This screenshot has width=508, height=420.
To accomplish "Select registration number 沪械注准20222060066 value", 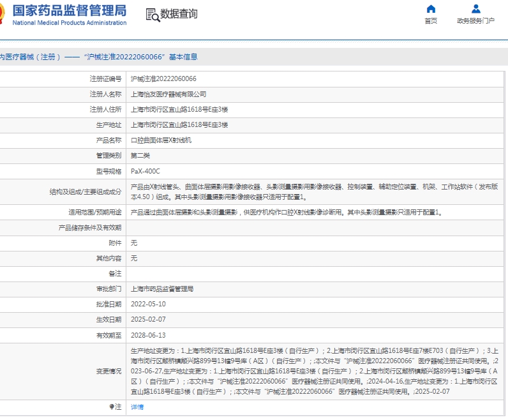I will [163, 79].
